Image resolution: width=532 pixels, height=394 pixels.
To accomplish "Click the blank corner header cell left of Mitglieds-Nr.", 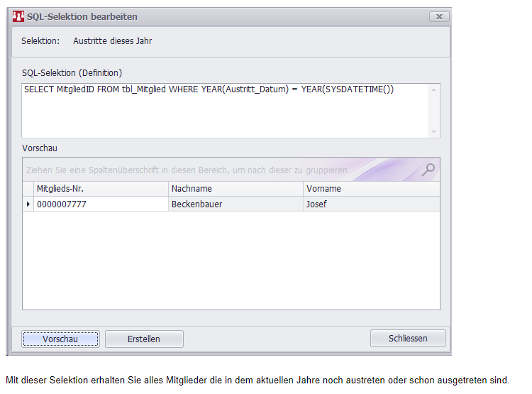I will pyautogui.click(x=28, y=189).
